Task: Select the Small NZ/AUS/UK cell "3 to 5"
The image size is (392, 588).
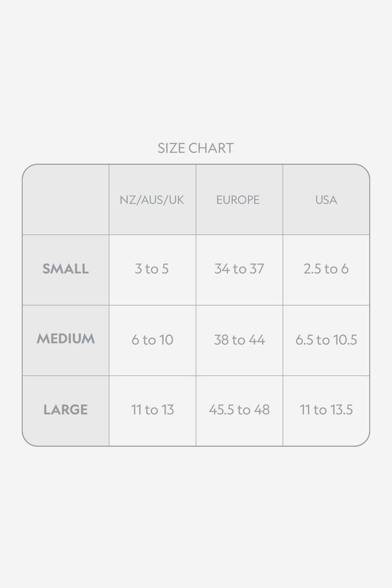Action: coord(152,269)
